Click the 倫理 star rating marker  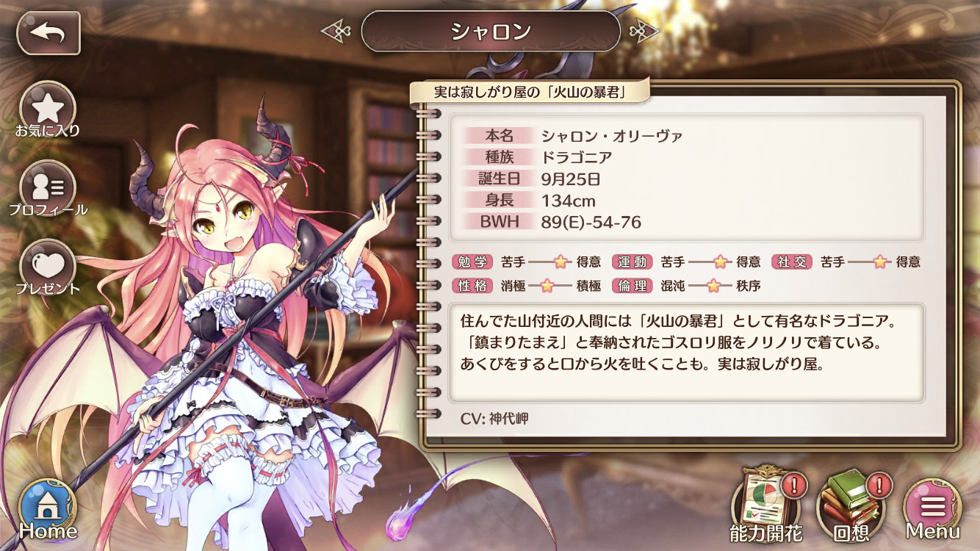pyautogui.click(x=713, y=286)
